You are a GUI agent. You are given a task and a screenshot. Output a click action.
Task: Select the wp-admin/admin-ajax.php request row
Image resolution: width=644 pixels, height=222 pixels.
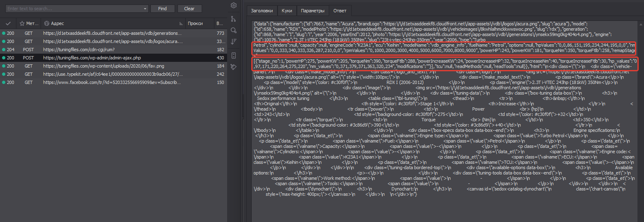[114, 58]
